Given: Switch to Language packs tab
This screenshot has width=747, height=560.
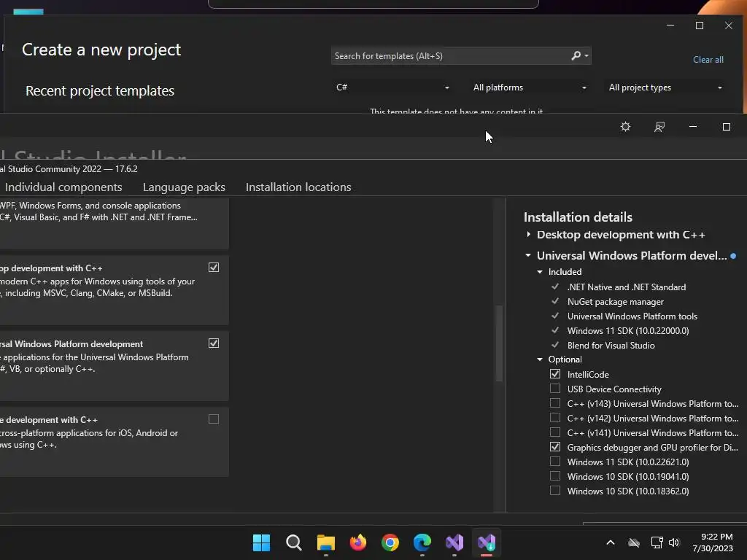Looking at the screenshot, I should pos(184,187).
